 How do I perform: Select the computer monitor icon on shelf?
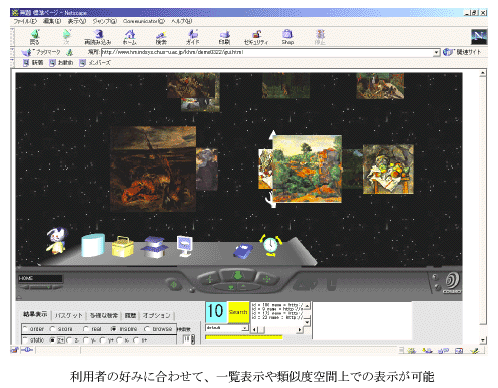pyautogui.click(x=185, y=246)
